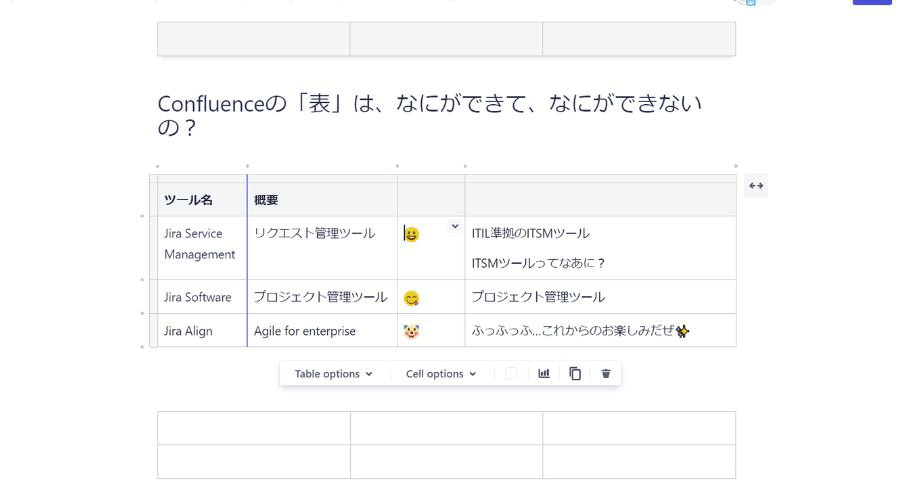
Task: Click the Agile for enterprise cell
Action: point(322,331)
